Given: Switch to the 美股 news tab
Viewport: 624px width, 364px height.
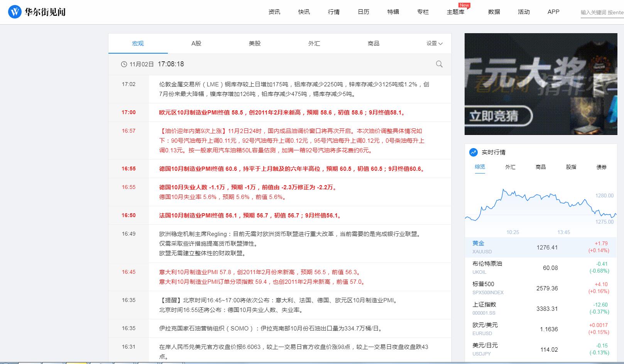Looking at the screenshot, I should 255,43.
